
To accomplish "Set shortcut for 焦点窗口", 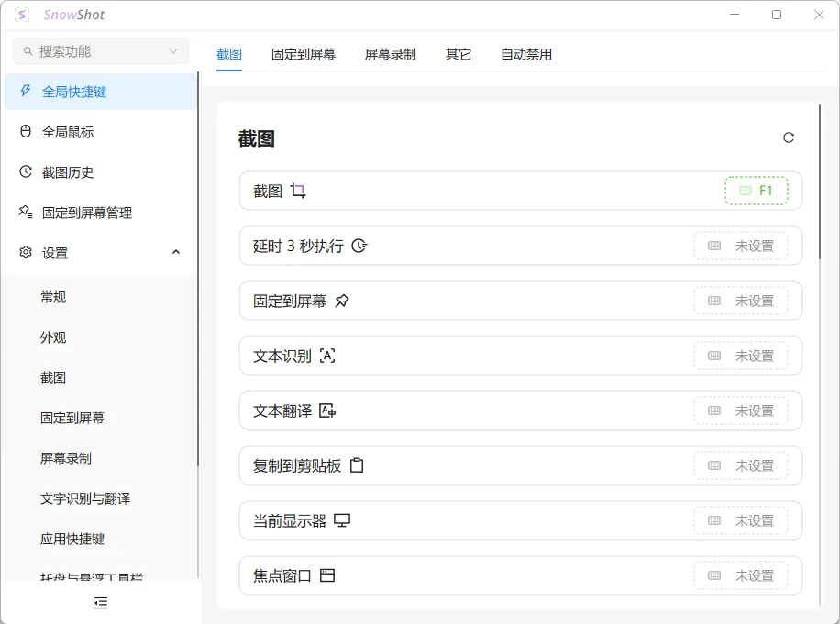I will 741,575.
